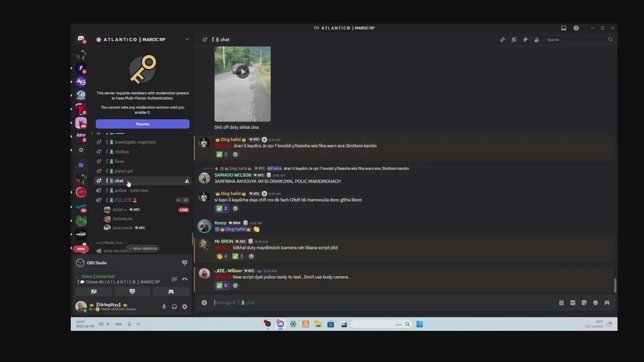Open the GIF picker
Viewport: 644px width, 362px height.
point(573,303)
